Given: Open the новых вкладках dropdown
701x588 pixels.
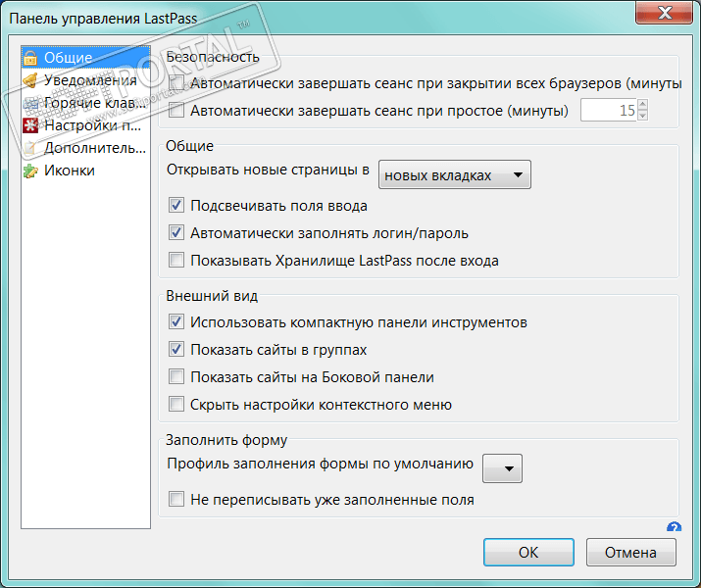Looking at the screenshot, I should pos(455,174).
